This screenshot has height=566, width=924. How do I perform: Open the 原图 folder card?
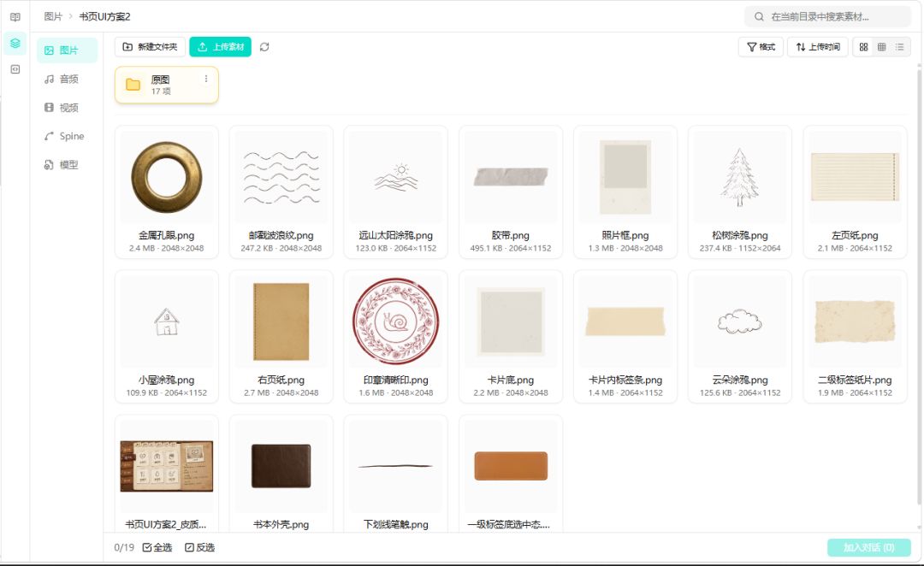point(167,85)
